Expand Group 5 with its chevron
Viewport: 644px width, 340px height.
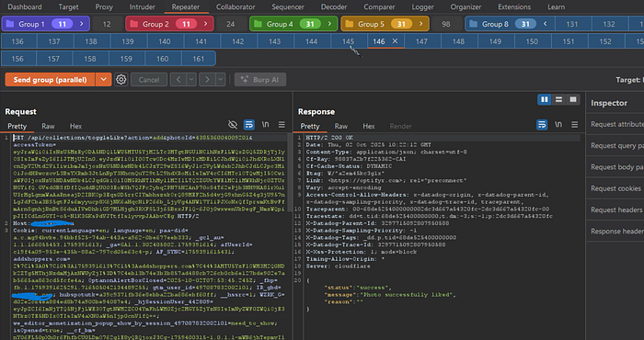[x=421, y=24]
